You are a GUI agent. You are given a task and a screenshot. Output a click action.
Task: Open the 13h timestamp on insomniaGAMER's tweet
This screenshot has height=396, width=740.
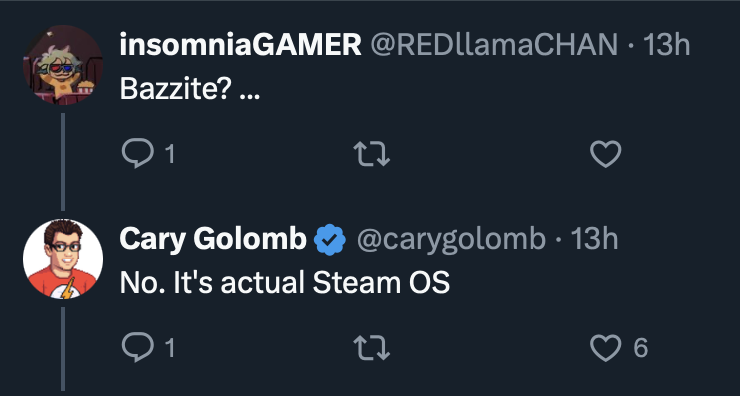[x=667, y=45]
